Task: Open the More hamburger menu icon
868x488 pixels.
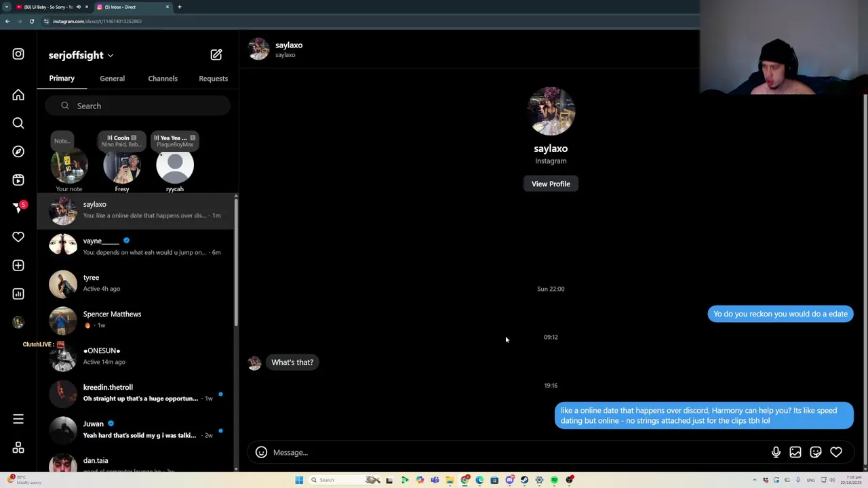Action: tap(18, 420)
